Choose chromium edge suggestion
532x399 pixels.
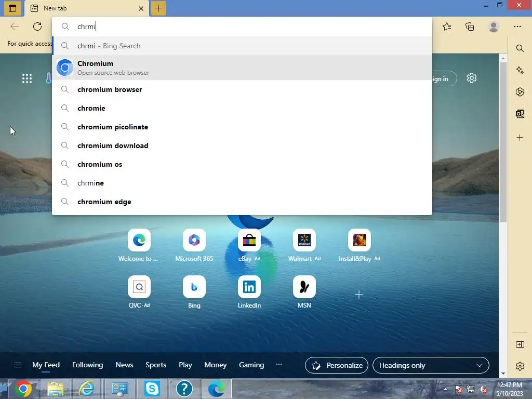pos(242,202)
